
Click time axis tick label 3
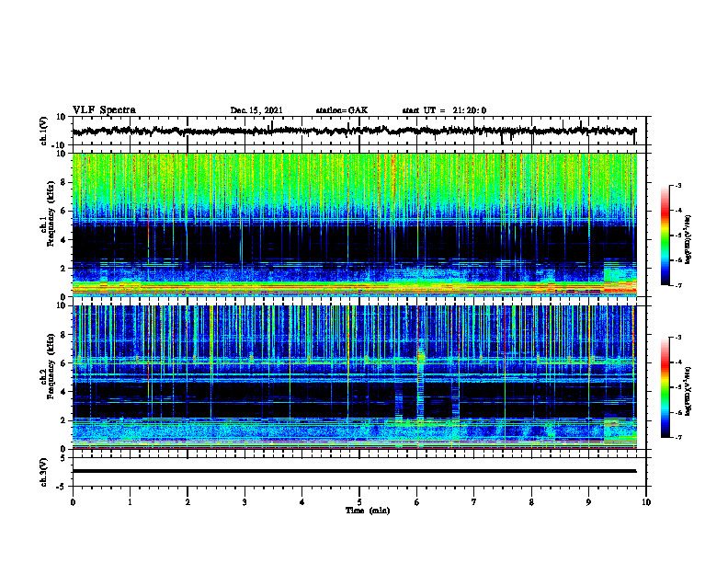(x=245, y=502)
